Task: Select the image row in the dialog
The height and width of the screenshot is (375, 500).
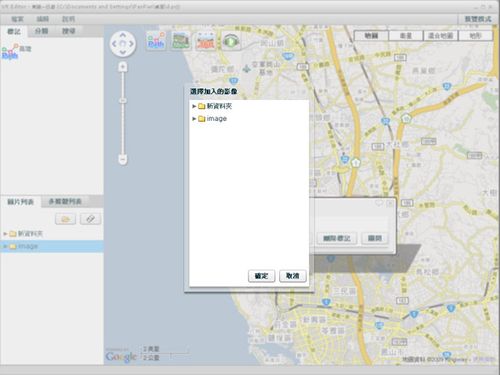Action: 249,119
